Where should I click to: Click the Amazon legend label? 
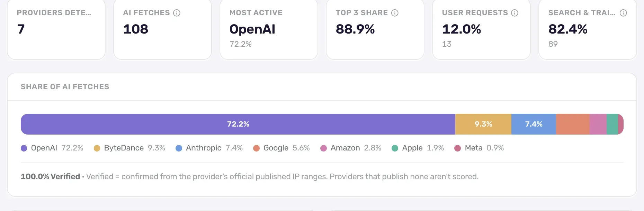coord(345,148)
